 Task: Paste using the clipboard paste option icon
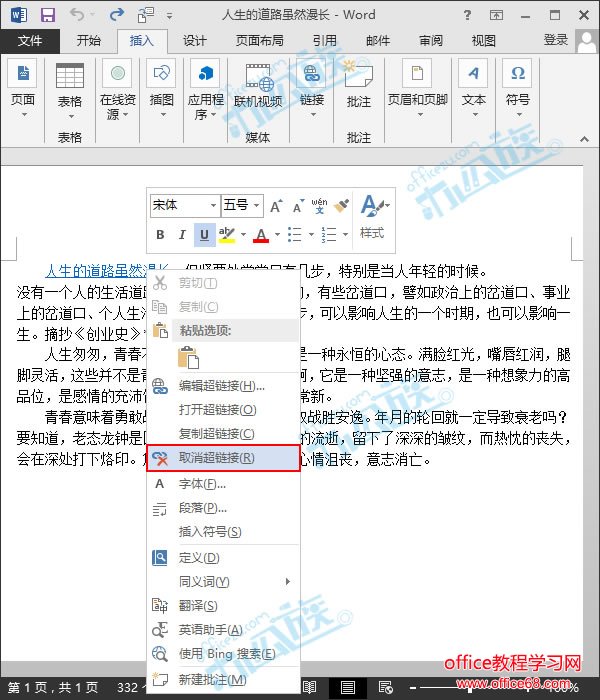tap(188, 357)
